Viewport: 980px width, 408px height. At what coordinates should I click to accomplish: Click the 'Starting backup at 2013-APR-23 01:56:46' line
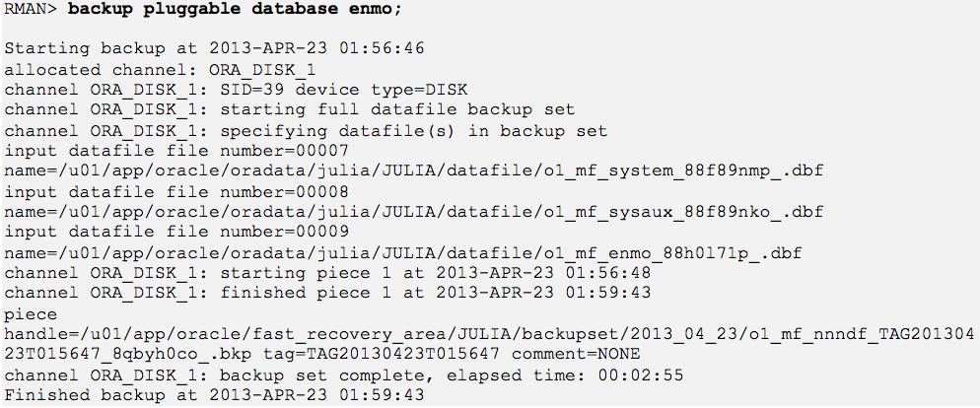tap(214, 48)
